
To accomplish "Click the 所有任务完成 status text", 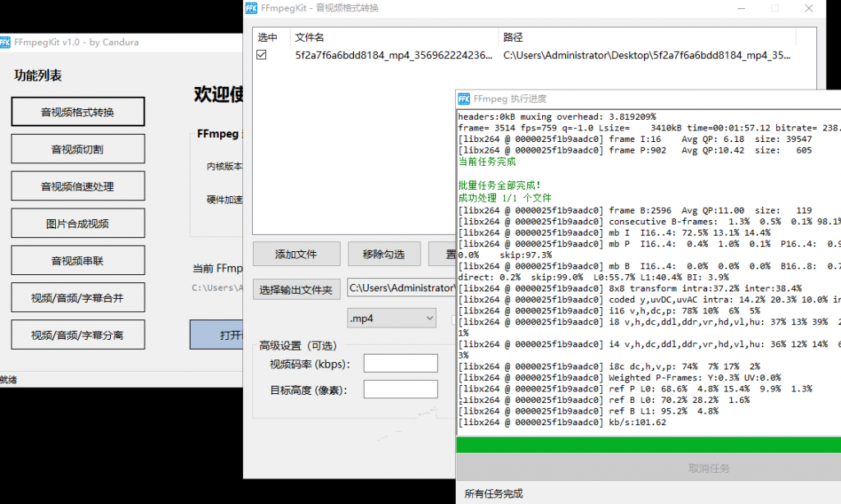I will pyautogui.click(x=494, y=493).
